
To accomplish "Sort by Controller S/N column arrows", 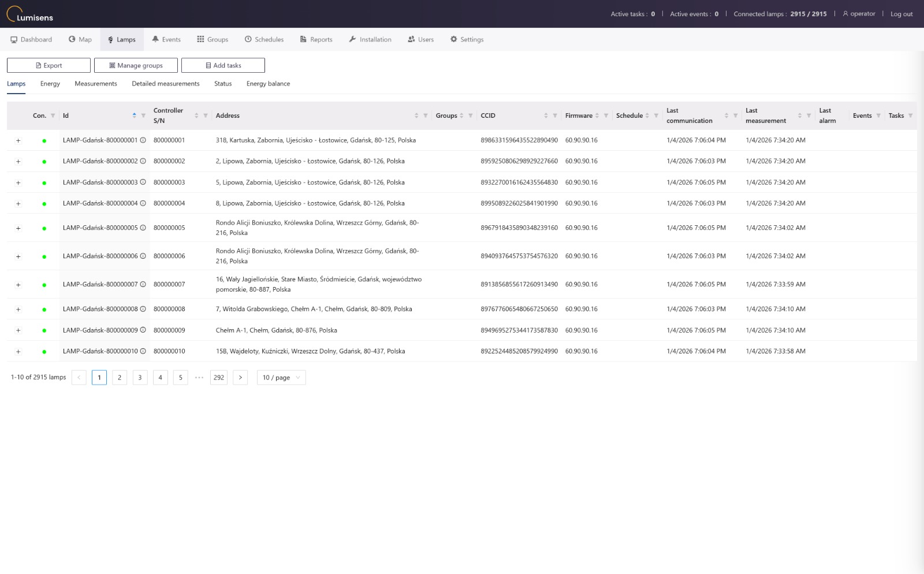I will point(196,115).
